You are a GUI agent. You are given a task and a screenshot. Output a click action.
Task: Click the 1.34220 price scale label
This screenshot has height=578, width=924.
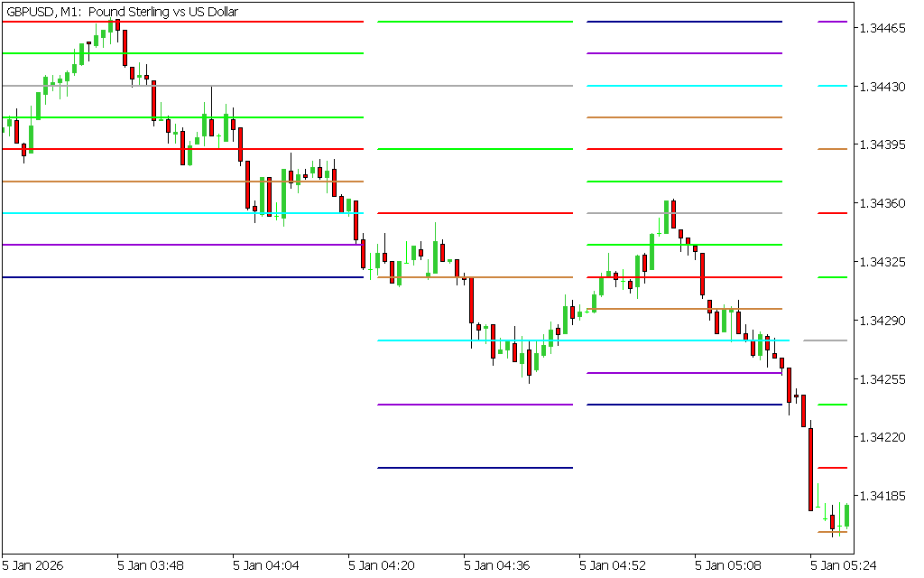click(x=882, y=437)
